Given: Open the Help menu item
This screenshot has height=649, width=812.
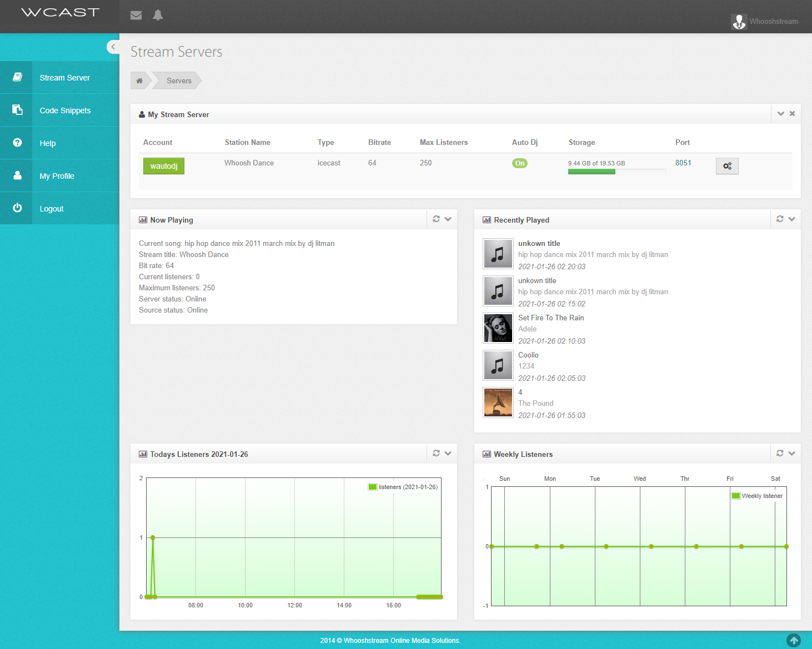Looking at the screenshot, I should point(60,143).
